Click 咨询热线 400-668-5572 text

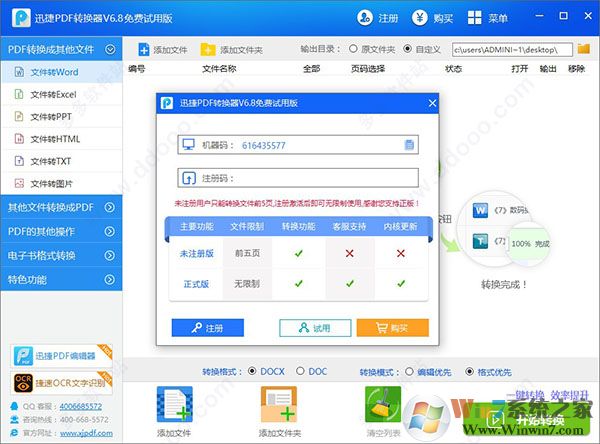point(66,420)
